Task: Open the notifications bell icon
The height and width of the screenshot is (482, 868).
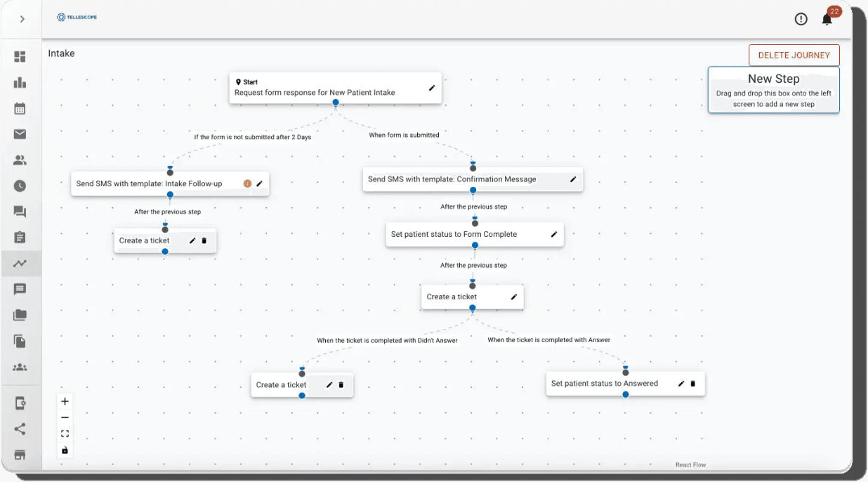Action: [x=827, y=20]
